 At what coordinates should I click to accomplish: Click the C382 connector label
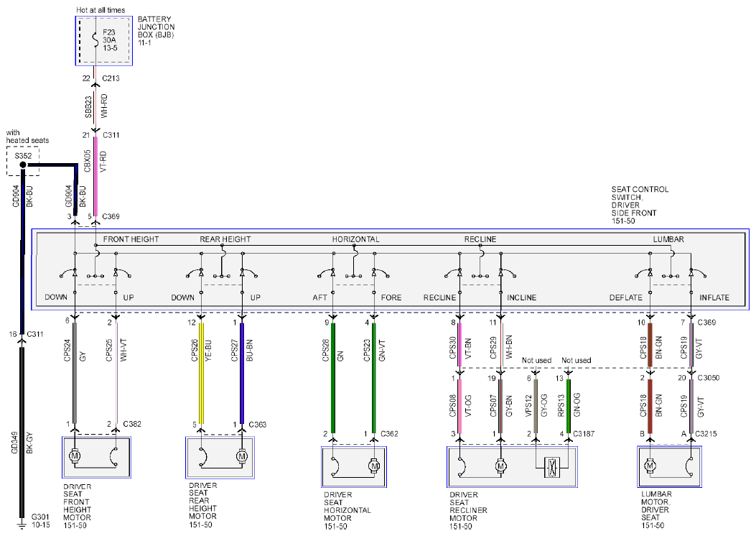pyautogui.click(x=132, y=424)
